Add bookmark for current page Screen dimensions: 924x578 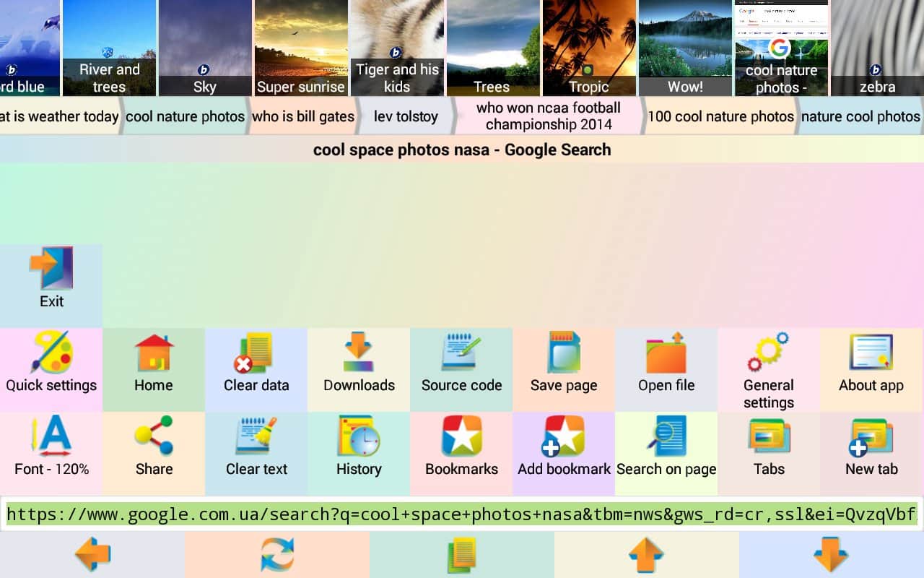(564, 437)
